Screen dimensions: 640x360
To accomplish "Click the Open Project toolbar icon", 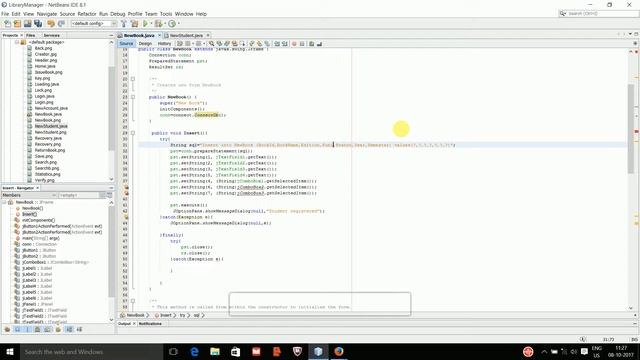I will pos(28,24).
